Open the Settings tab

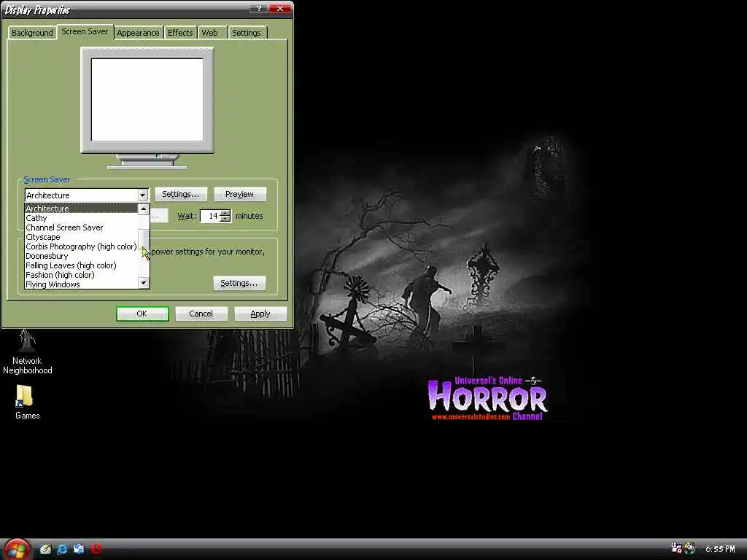tap(247, 33)
